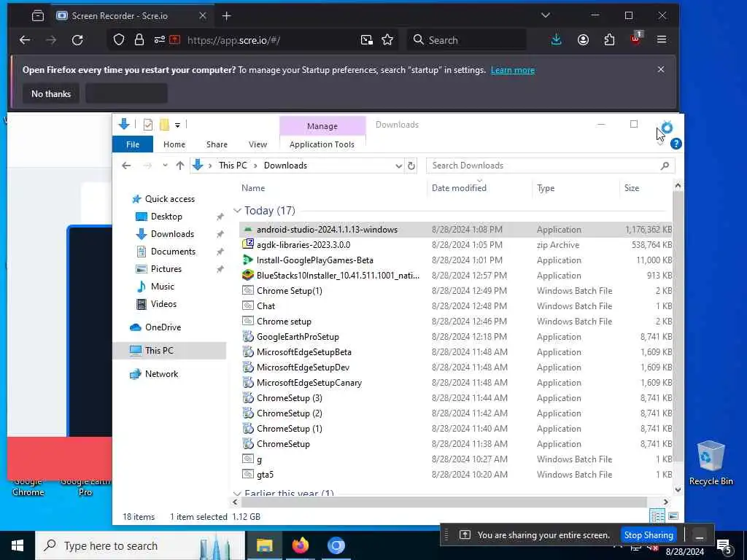Click the Manage contextual tab
This screenshot has height=560, width=747.
pyautogui.click(x=322, y=126)
